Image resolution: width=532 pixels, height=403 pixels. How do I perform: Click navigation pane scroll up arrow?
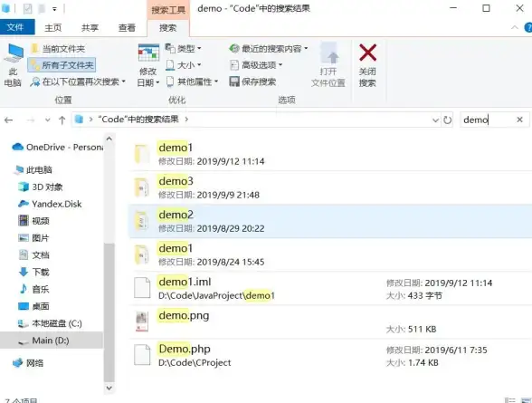(109, 139)
